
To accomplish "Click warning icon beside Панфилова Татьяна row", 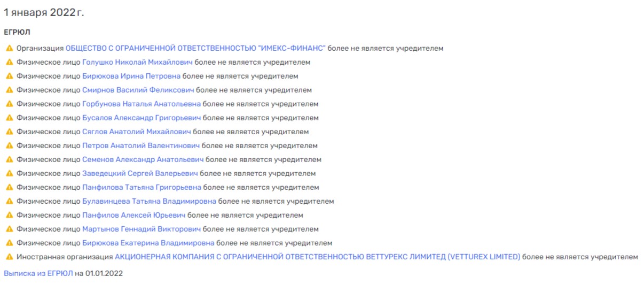I will pos(9,187).
